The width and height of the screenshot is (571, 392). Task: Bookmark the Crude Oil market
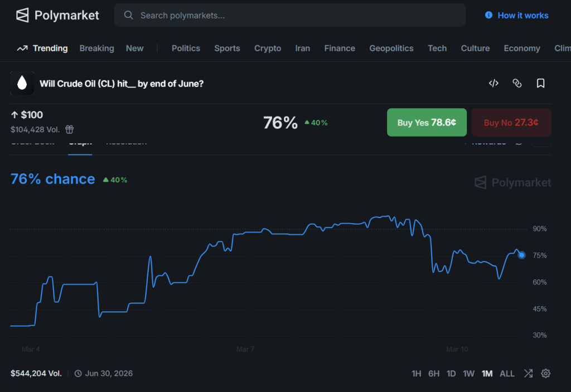540,83
